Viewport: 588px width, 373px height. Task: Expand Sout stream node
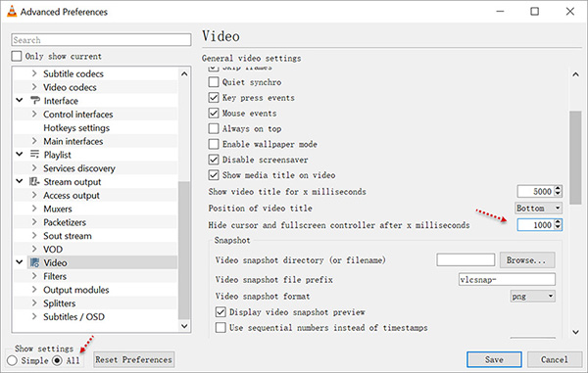click(x=34, y=236)
